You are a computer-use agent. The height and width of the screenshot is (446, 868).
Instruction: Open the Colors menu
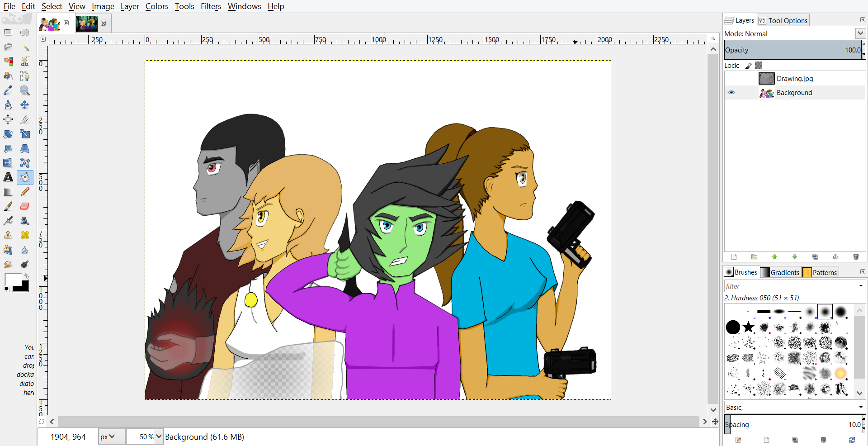tap(157, 6)
